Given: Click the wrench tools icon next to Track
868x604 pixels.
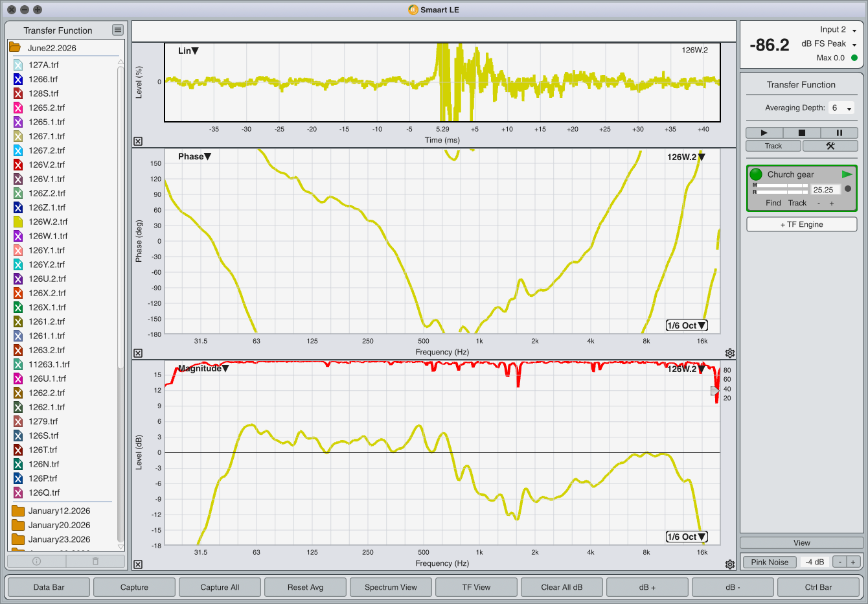Looking at the screenshot, I should (x=830, y=146).
